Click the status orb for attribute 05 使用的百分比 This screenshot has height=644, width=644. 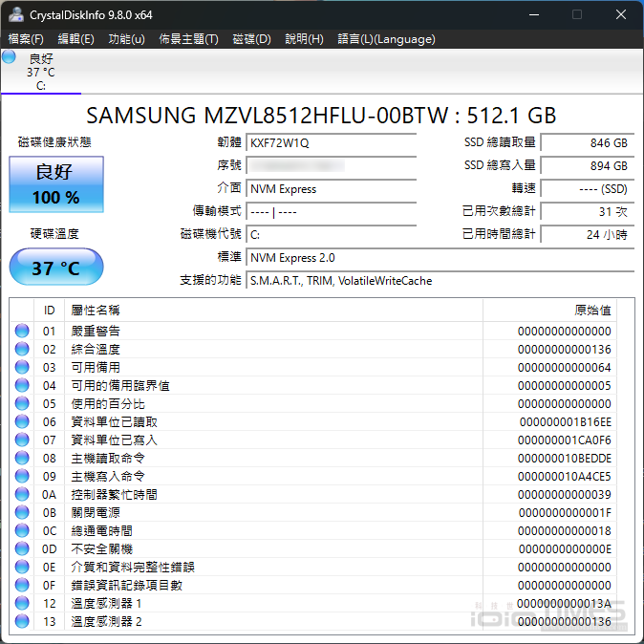[x=22, y=403]
